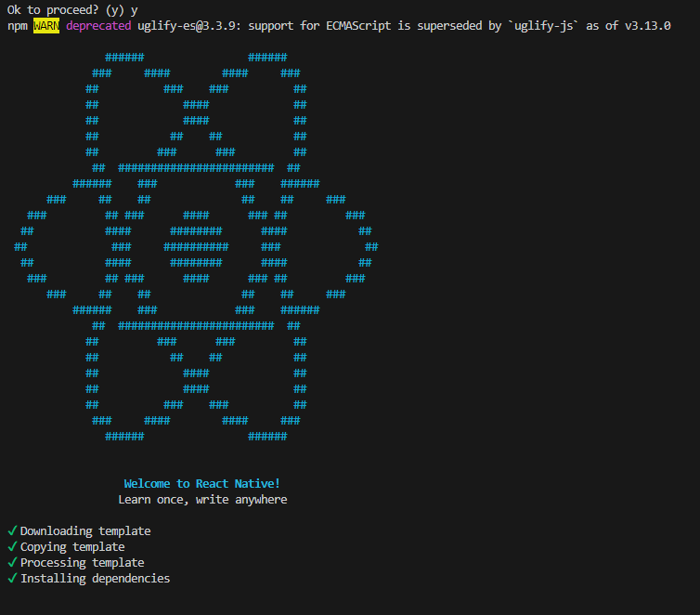Click the "Learn once, write anywhere" line
The height and width of the screenshot is (615, 700).
(202, 500)
